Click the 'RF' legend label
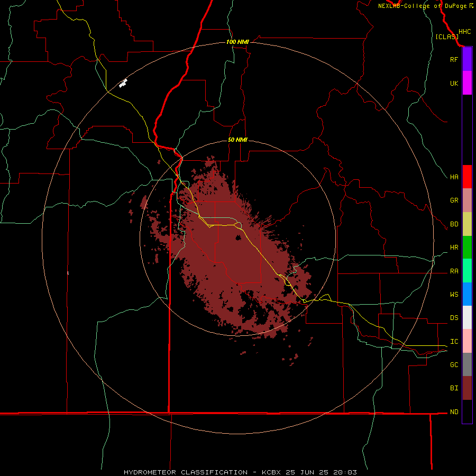 pyautogui.click(x=454, y=59)
